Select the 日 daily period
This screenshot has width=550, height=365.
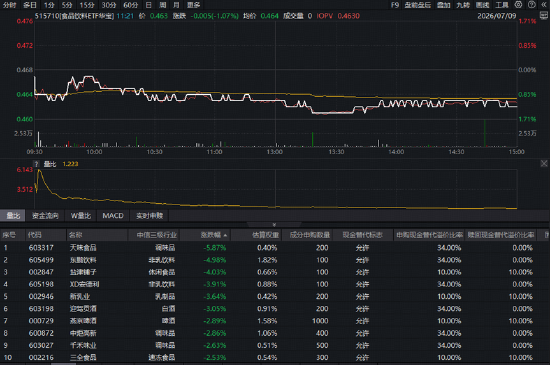148,5
